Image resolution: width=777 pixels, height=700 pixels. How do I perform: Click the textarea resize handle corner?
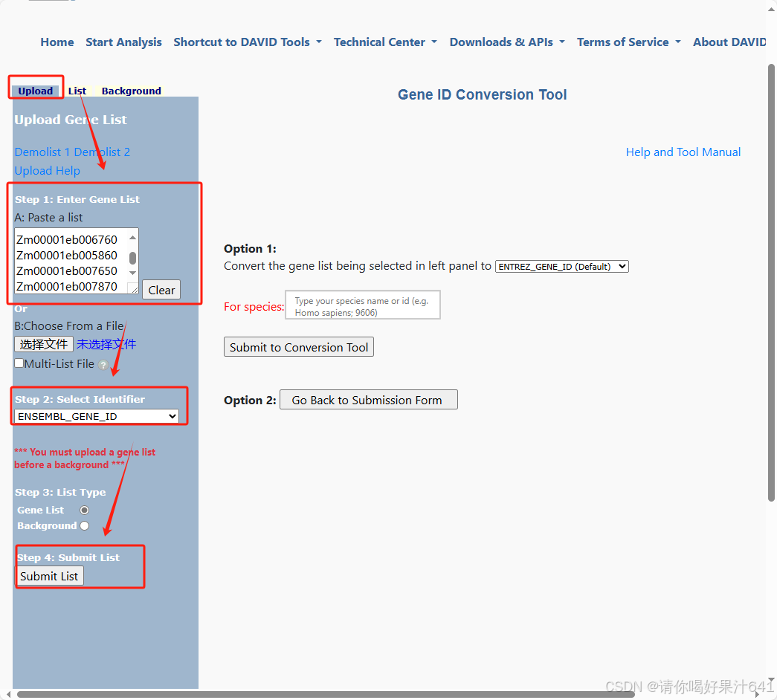point(133,289)
